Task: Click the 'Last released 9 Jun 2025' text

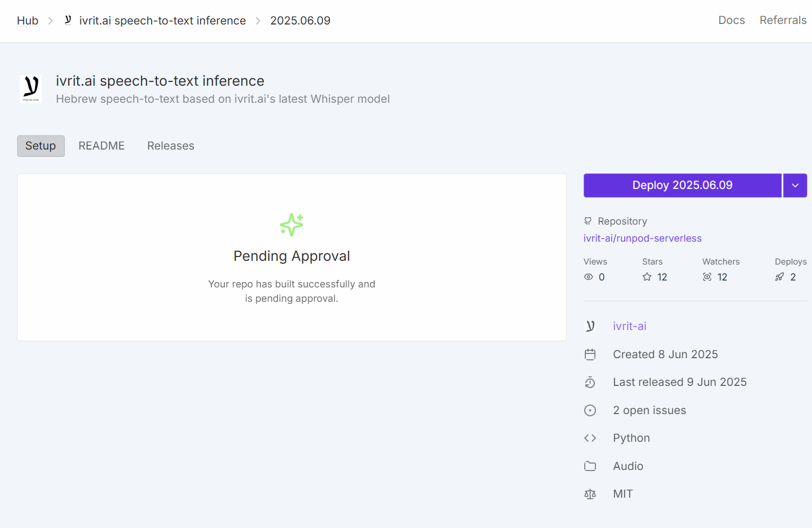Action: tap(680, 382)
